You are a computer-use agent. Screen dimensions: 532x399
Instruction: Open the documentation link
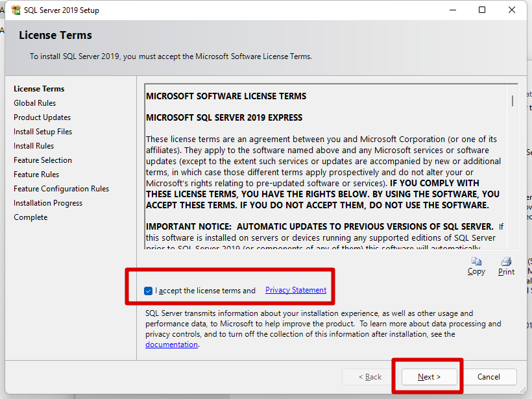(172, 345)
